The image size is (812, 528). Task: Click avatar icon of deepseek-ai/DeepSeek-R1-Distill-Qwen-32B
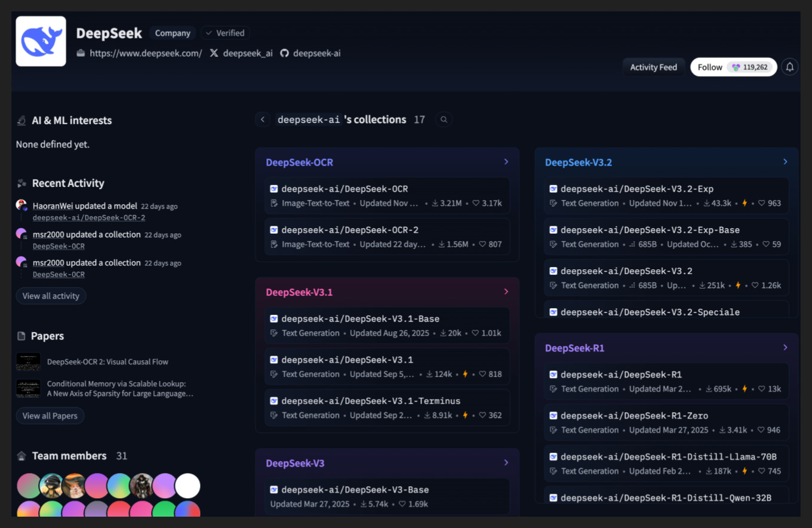pyautogui.click(x=553, y=498)
